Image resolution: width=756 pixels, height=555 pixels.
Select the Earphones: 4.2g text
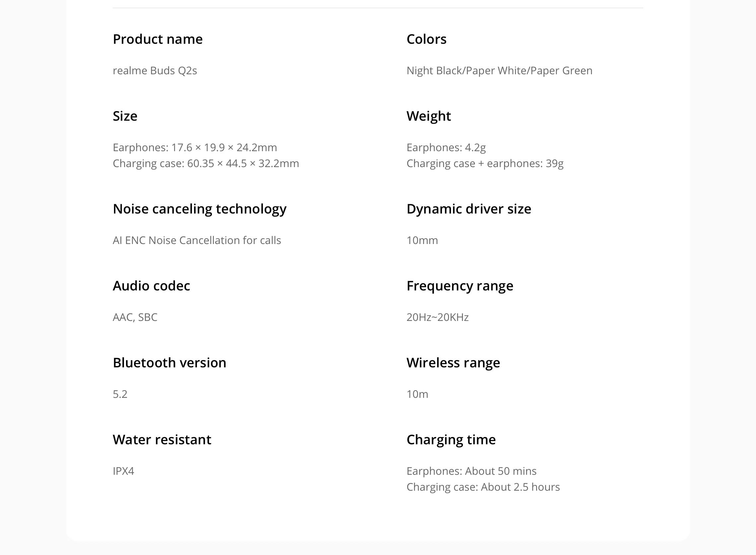pos(446,148)
